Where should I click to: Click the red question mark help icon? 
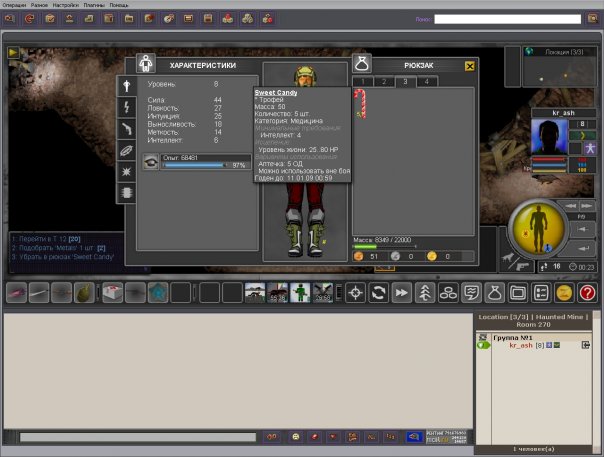588,292
